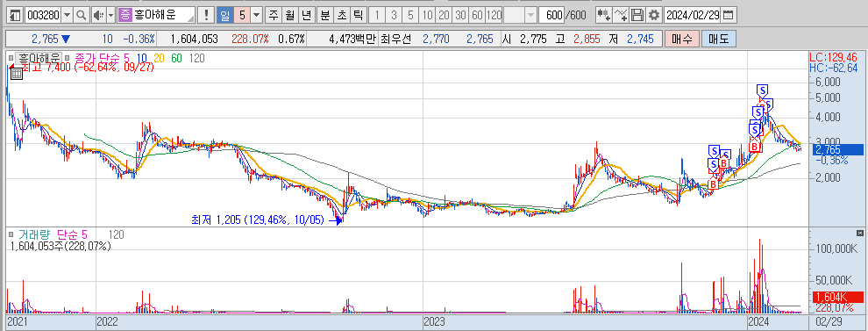This screenshot has width=868, height=331.
Task: Click the moving average 20 legend value
Action: pyautogui.click(x=159, y=57)
